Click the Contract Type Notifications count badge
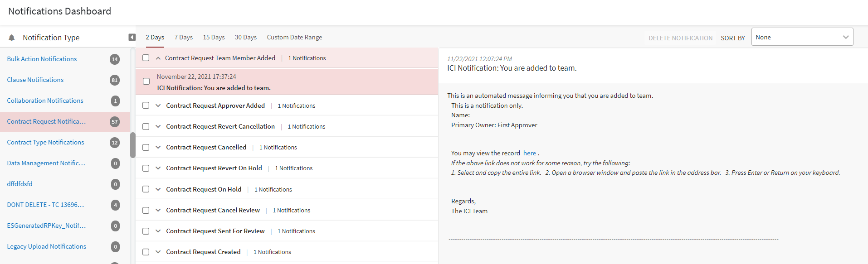Image resolution: width=868 pixels, height=264 pixels. point(115,143)
